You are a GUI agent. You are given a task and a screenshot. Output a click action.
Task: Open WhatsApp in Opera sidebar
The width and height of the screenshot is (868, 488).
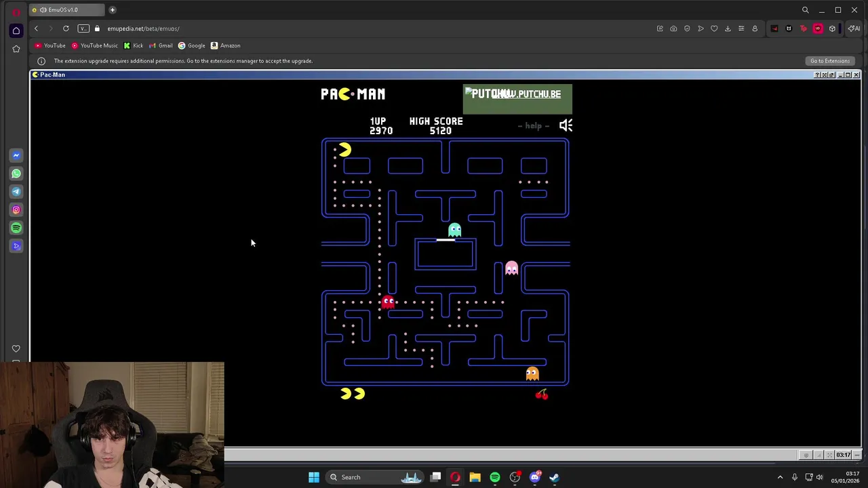click(16, 174)
